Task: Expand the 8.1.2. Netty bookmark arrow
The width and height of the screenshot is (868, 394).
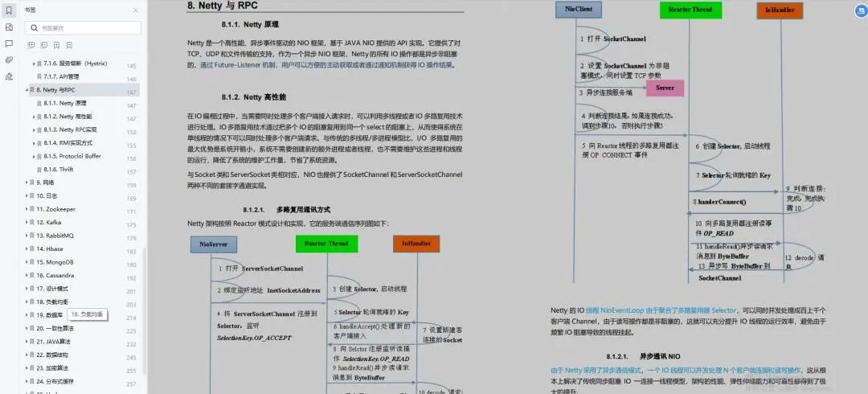Action: click(34, 117)
